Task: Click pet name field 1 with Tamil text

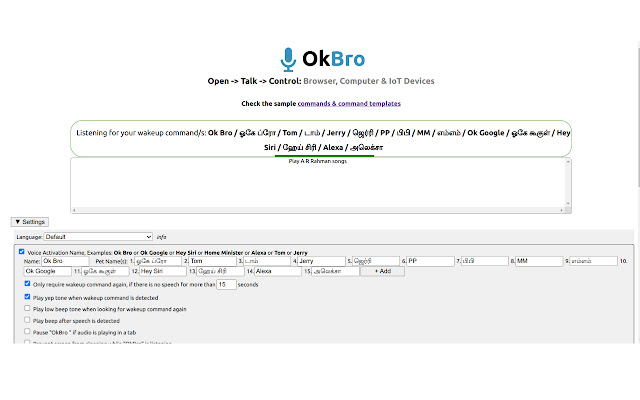Action: pos(158,261)
